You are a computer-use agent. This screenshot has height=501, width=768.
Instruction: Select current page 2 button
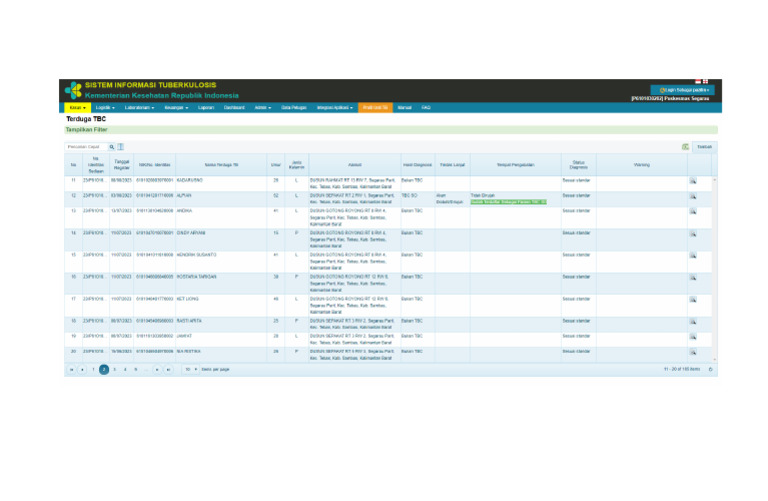click(104, 370)
